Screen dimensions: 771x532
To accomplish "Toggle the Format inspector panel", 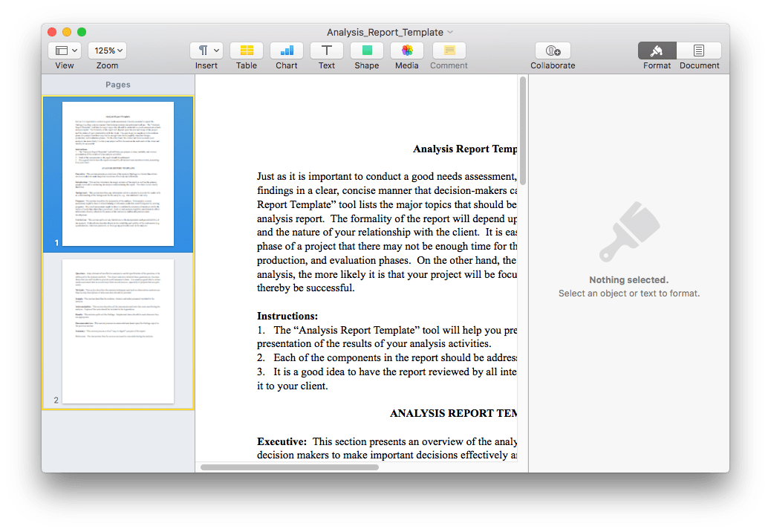I will tap(657, 51).
